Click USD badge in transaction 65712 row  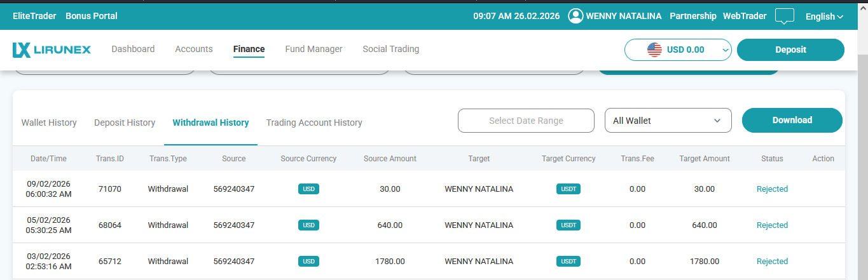click(x=308, y=262)
